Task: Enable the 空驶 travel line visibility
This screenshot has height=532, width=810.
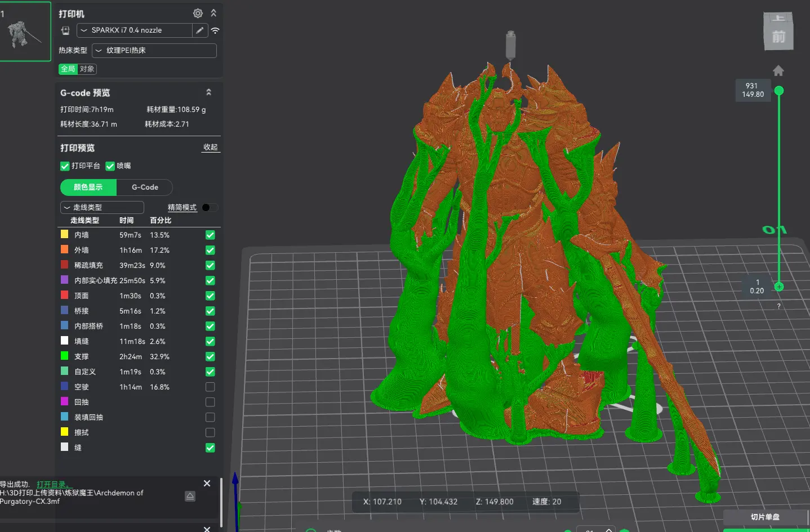Action: click(210, 387)
